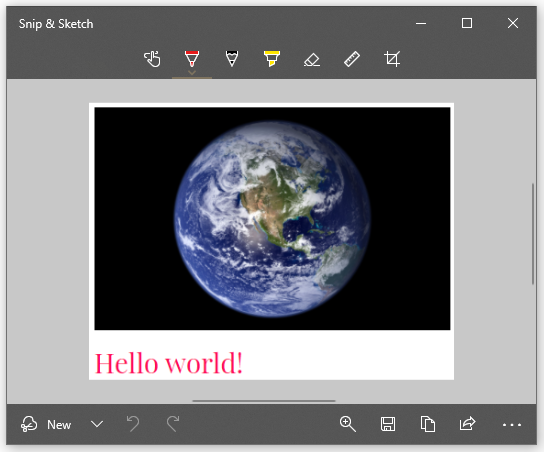Activate the Image Crop tool
Image resolution: width=544 pixels, height=452 pixels.
(x=392, y=59)
